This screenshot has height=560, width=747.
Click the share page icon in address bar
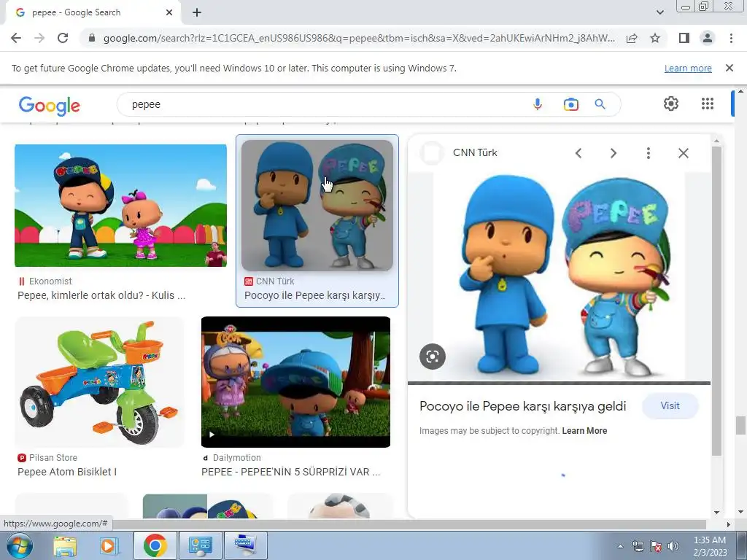point(632,38)
